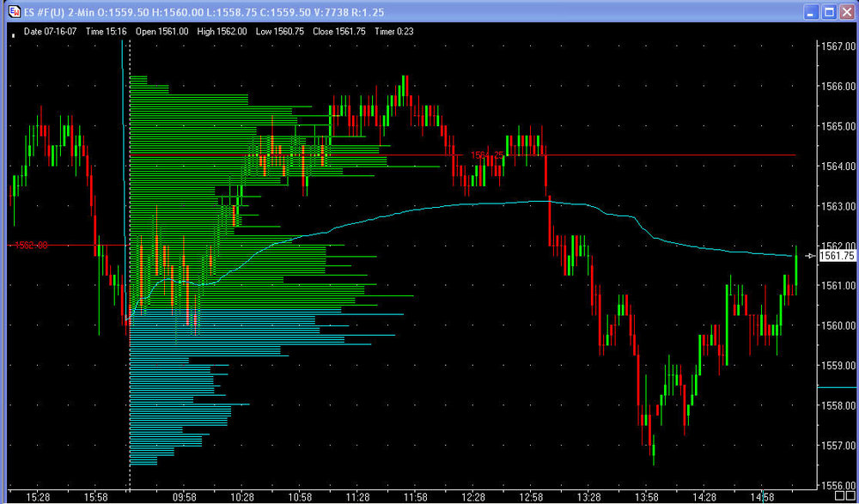This screenshot has width=859, height=504.
Task: Click the 1556.00 price axis label
Action: (x=837, y=486)
